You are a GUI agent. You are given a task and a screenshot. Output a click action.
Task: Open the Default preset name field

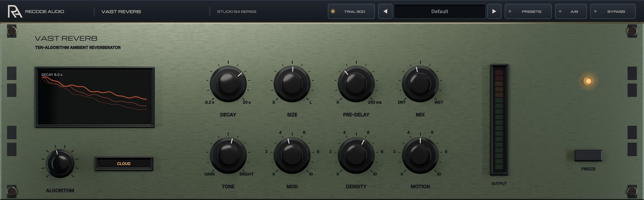point(440,11)
